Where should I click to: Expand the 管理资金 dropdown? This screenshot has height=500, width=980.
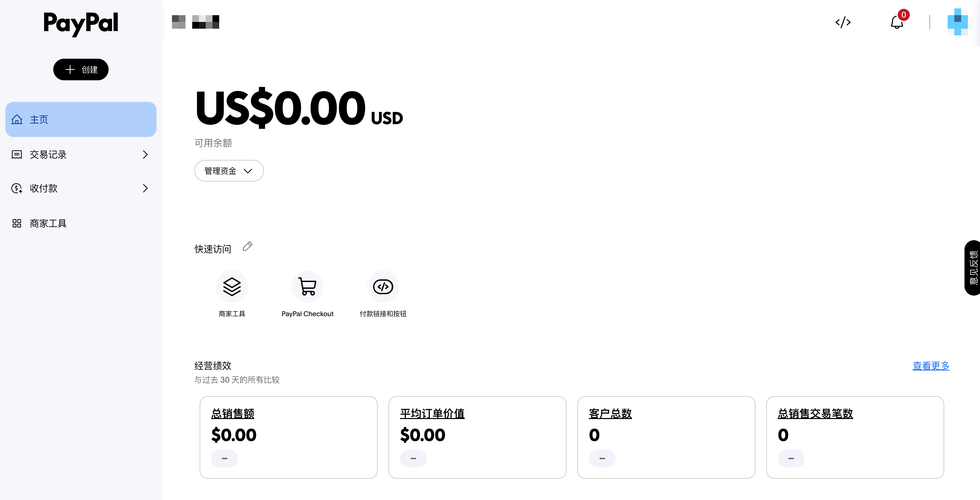[229, 171]
